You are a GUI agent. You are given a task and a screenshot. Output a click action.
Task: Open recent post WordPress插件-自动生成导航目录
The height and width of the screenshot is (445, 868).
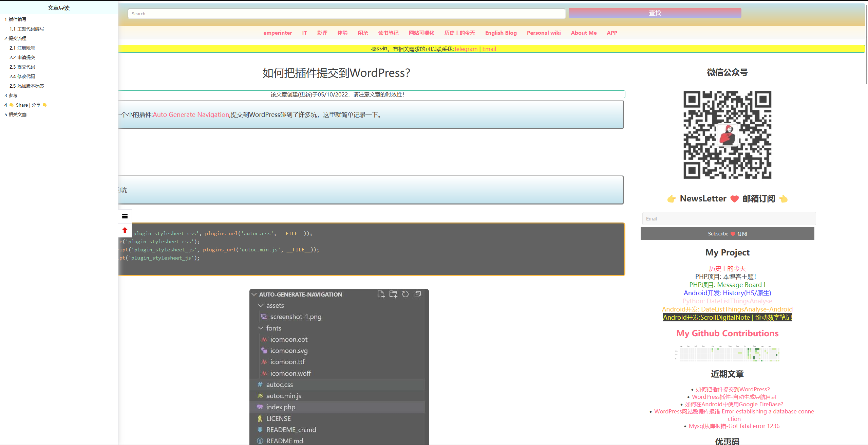pos(734,397)
